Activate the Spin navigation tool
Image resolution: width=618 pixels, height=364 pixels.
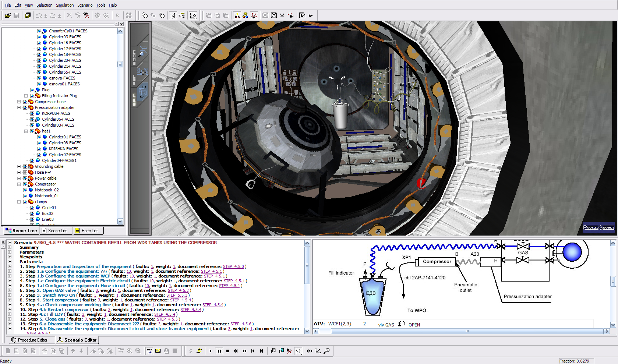coord(142,91)
